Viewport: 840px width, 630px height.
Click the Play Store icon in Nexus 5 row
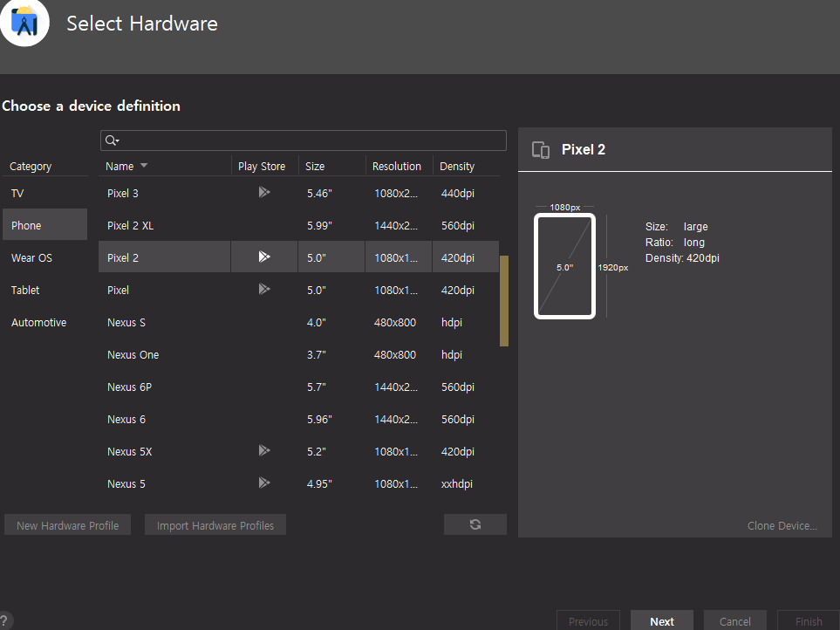(x=264, y=483)
